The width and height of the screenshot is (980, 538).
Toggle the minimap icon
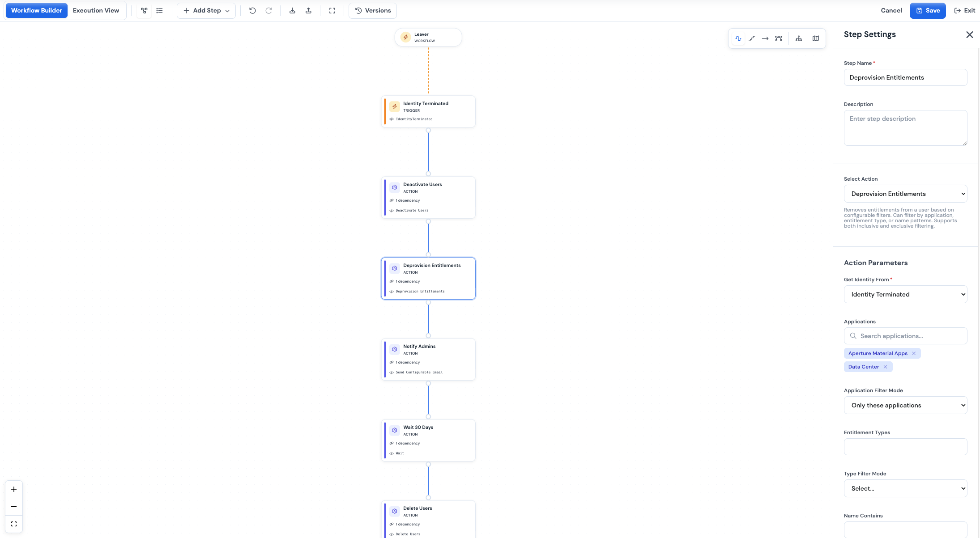click(816, 38)
